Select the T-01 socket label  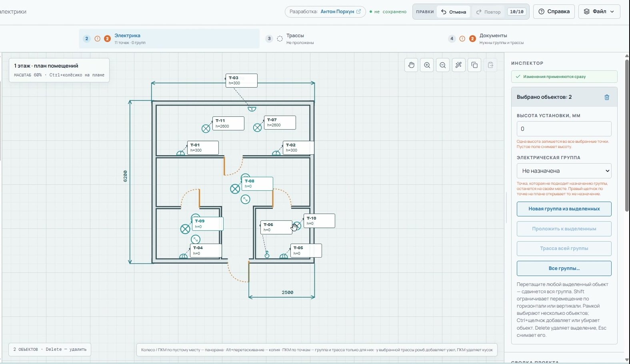pyautogui.click(x=203, y=148)
